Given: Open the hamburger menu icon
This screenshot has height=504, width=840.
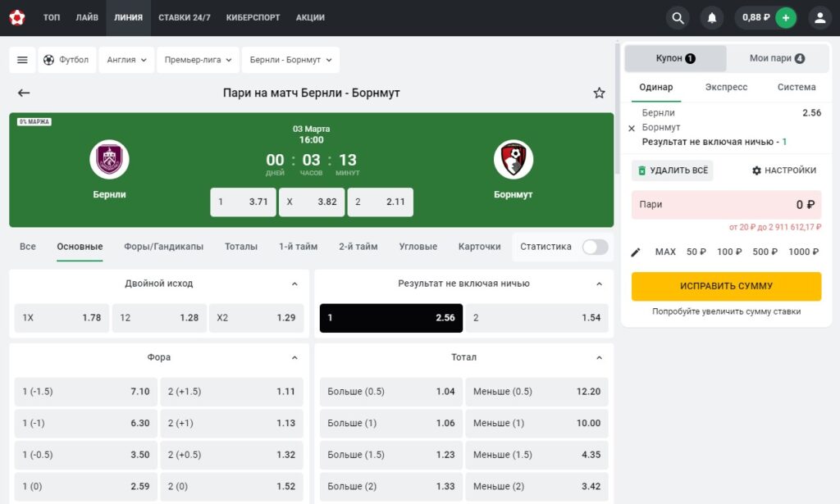Looking at the screenshot, I should point(22,60).
